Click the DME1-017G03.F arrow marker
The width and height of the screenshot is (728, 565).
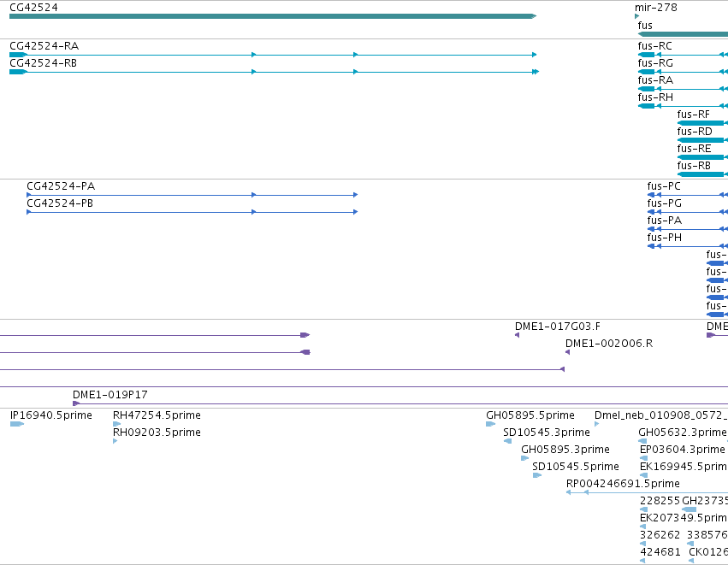coord(518,335)
